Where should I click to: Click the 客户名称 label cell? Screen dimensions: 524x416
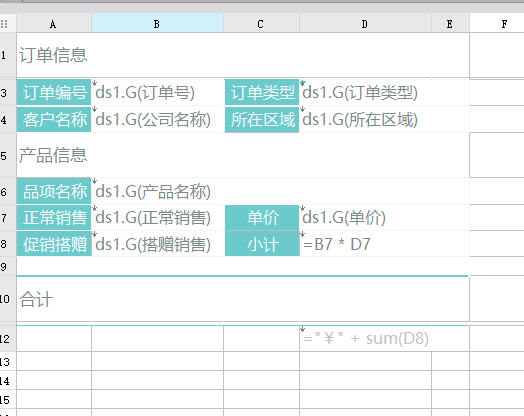54,119
